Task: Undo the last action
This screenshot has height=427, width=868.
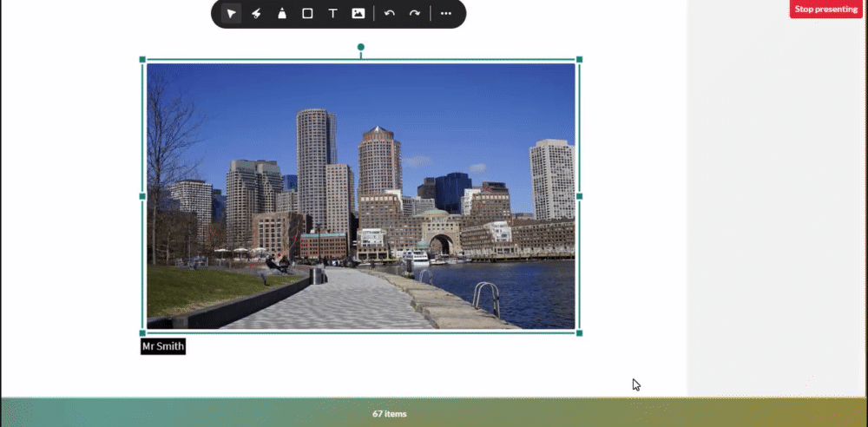Action: click(390, 14)
